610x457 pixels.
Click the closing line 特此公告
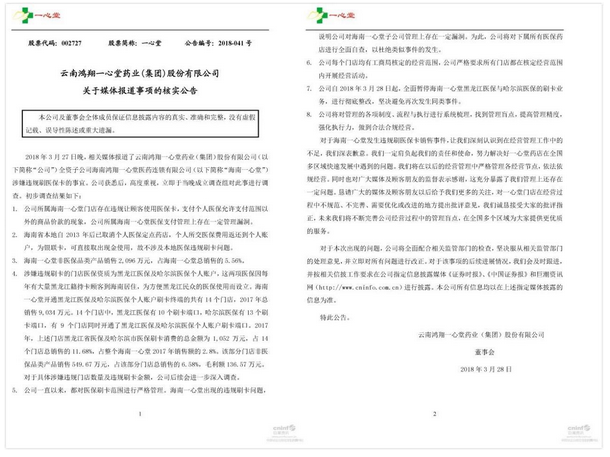(335, 317)
